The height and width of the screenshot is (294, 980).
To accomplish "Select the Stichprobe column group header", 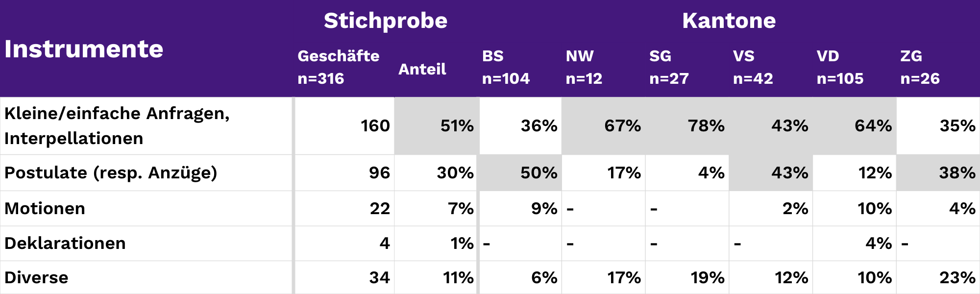I will pos(386,21).
